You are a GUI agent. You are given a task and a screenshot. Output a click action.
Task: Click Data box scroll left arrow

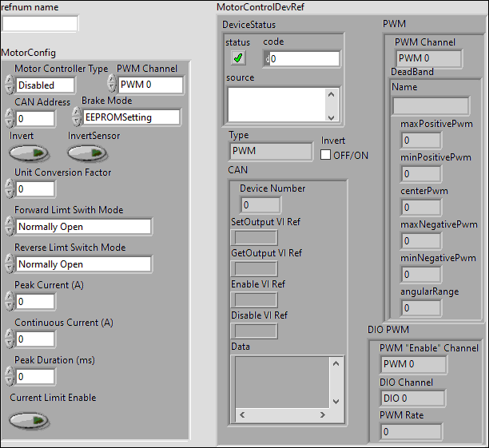[242, 414]
